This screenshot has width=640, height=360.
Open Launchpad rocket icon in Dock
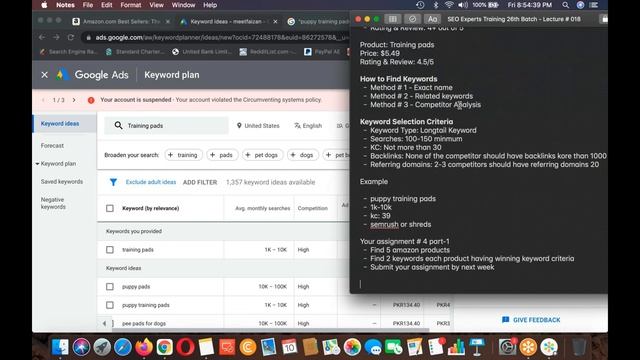point(102,347)
